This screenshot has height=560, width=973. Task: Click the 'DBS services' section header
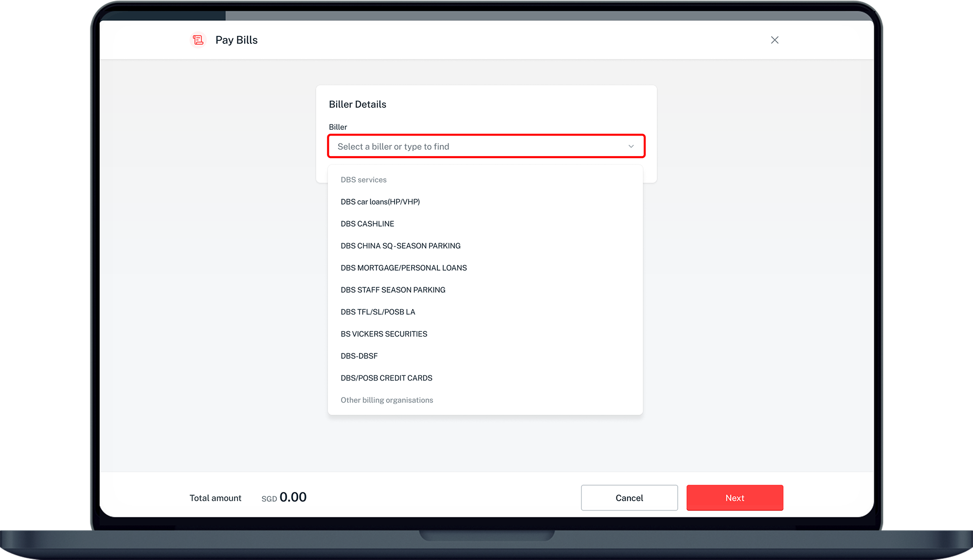363,179
